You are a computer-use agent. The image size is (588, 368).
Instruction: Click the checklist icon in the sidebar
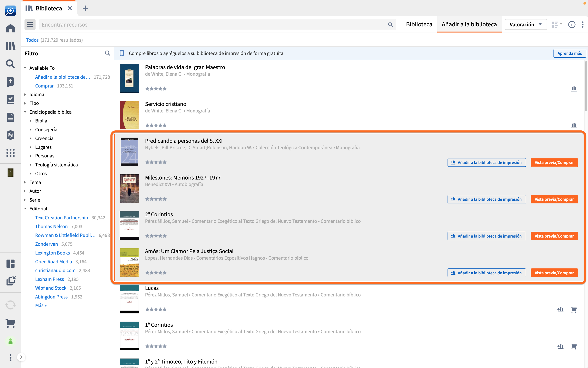pos(10,99)
